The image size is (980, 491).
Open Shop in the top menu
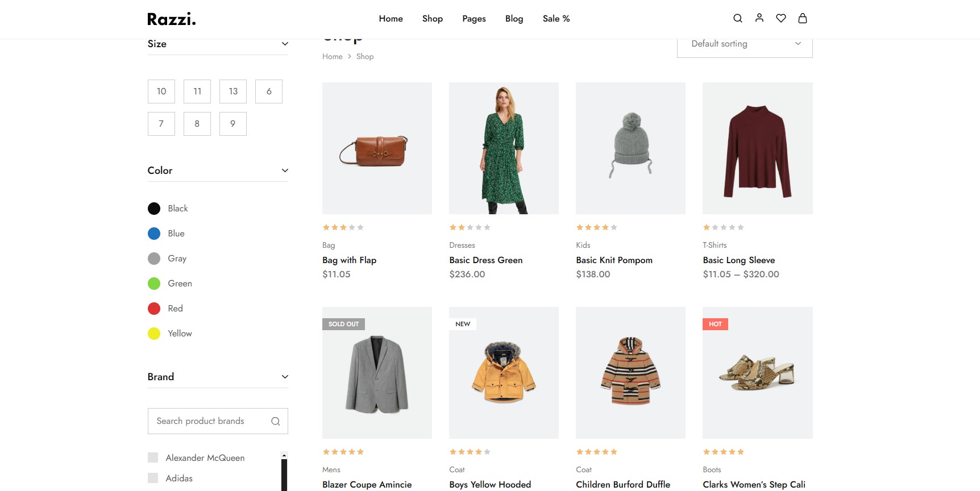[x=433, y=19]
